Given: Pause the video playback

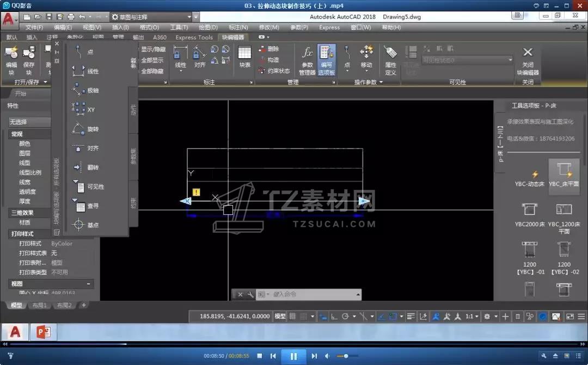Looking at the screenshot, I should [293, 356].
